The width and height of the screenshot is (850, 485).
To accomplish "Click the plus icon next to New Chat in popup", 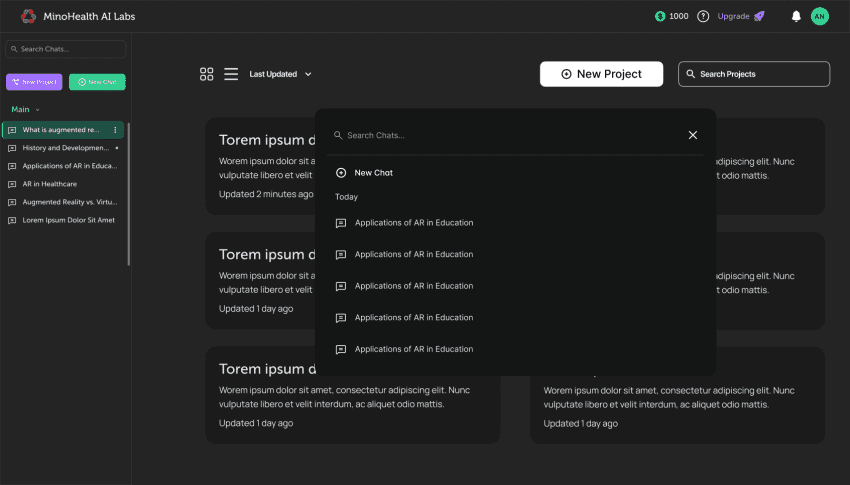I will [341, 173].
